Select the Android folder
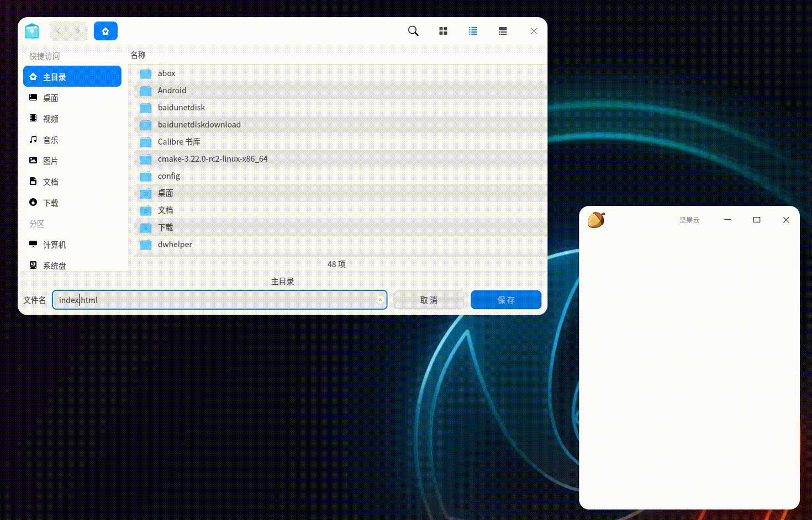Viewport: 812px width, 520px height. tap(172, 91)
